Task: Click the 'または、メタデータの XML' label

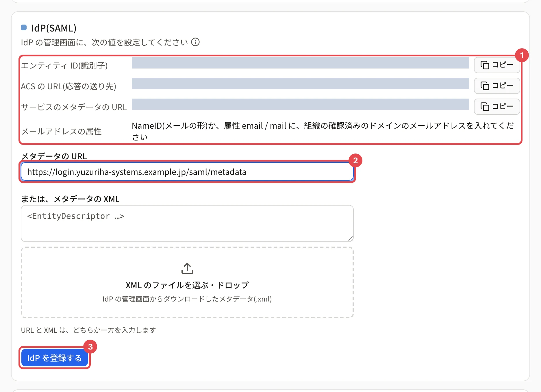Action: [71, 199]
